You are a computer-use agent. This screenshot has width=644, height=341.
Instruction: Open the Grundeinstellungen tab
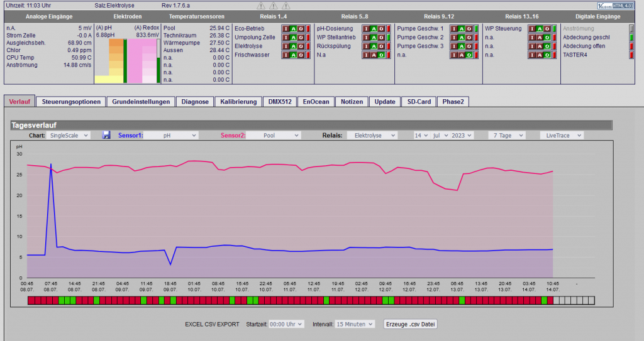(x=141, y=102)
